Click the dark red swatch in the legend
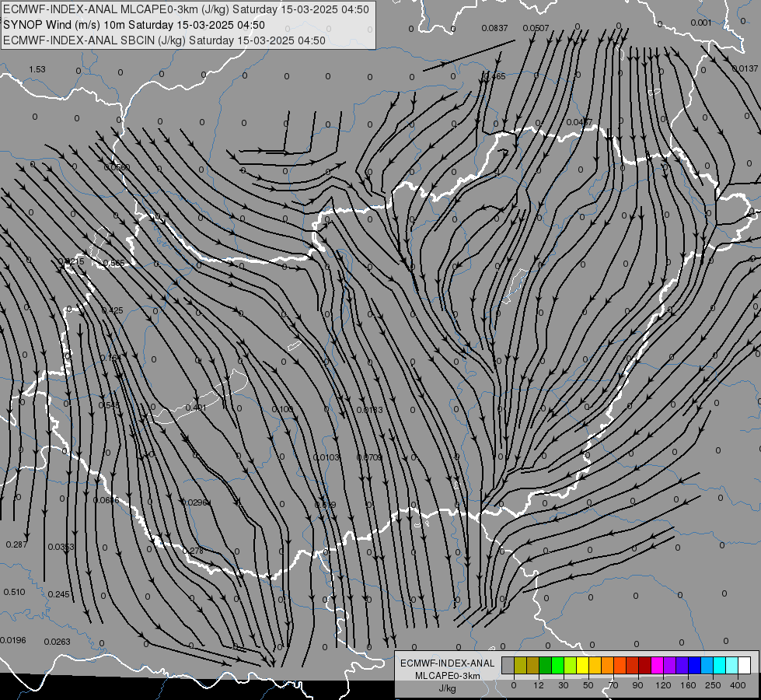The width and height of the screenshot is (761, 700). tap(645, 665)
